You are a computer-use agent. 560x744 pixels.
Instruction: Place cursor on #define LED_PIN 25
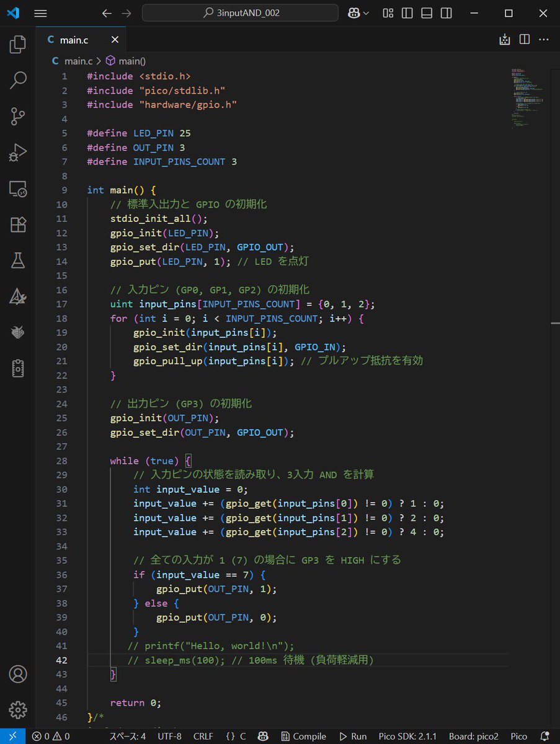coord(138,133)
